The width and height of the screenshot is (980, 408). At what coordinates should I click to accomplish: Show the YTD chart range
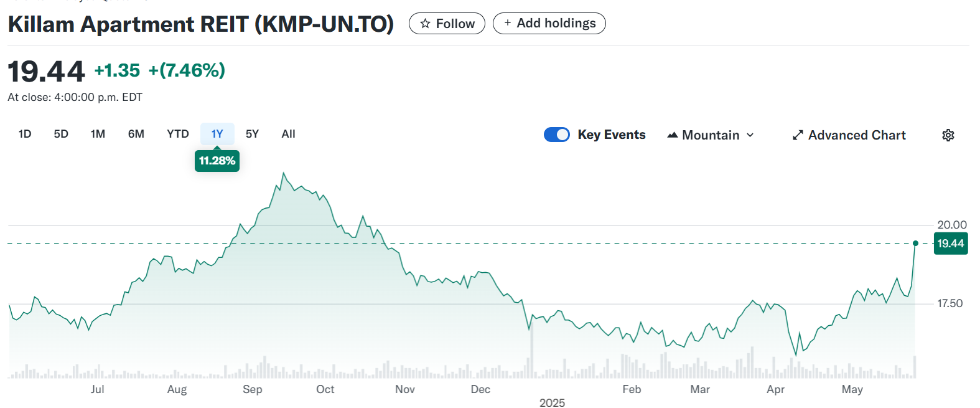pos(178,134)
